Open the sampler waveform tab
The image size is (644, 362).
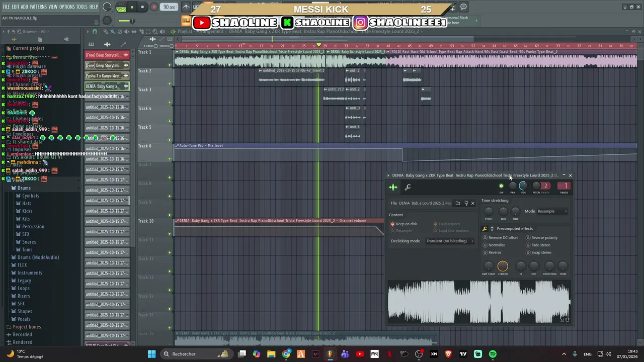(x=393, y=188)
